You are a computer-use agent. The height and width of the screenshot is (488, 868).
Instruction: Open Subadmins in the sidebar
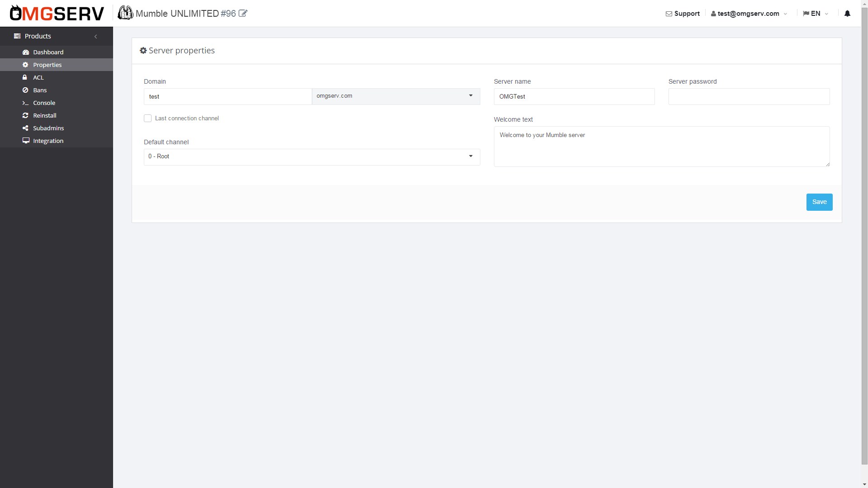click(x=57, y=128)
